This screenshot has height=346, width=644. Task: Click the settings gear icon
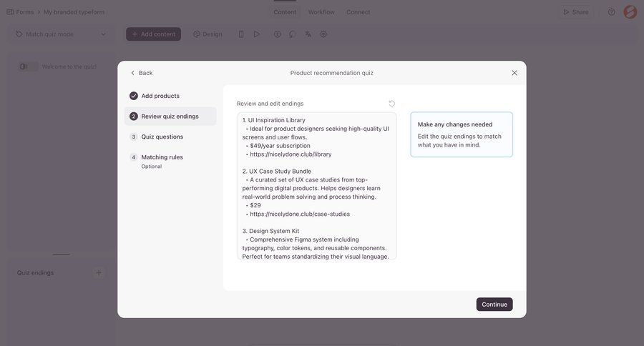coord(323,34)
